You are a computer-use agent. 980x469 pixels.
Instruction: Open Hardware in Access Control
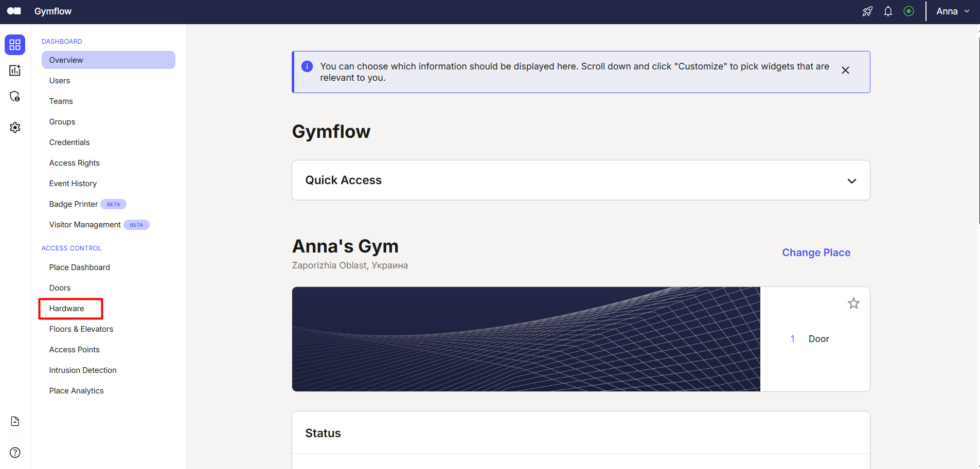coord(67,309)
